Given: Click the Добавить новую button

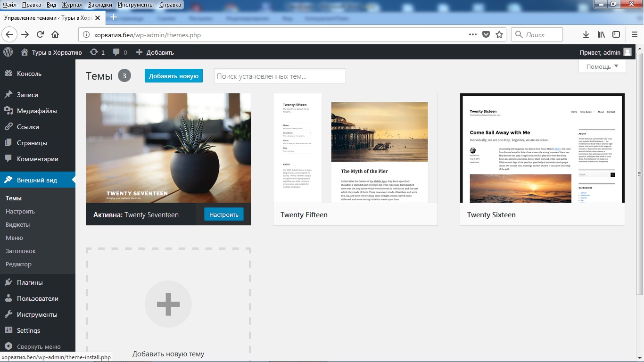Looking at the screenshot, I should click(173, 76).
